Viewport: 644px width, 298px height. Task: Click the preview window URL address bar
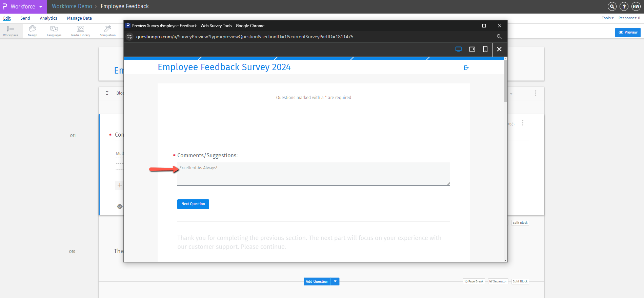[x=245, y=37]
